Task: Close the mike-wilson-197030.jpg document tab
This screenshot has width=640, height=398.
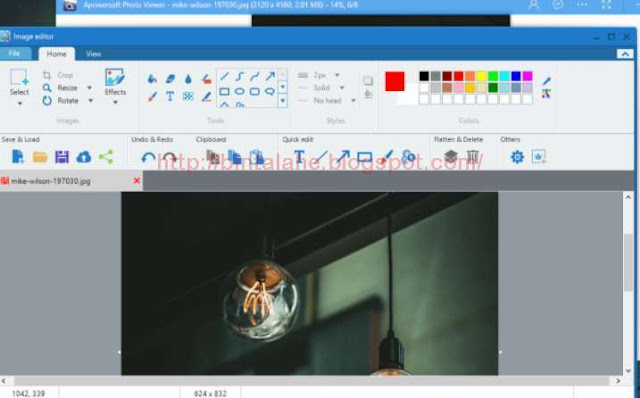Action: tap(137, 181)
